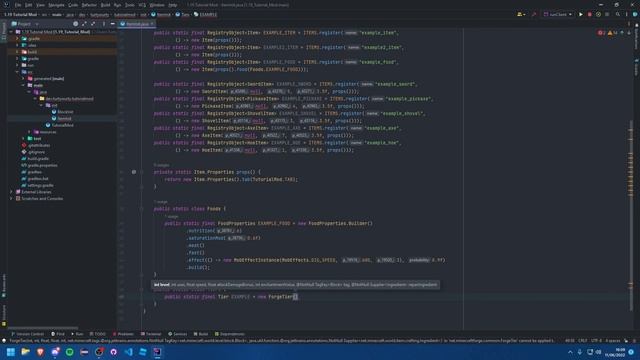Click EXAMPLE breadcrumb in navigation bar
The image size is (640, 360).
tap(205, 14)
